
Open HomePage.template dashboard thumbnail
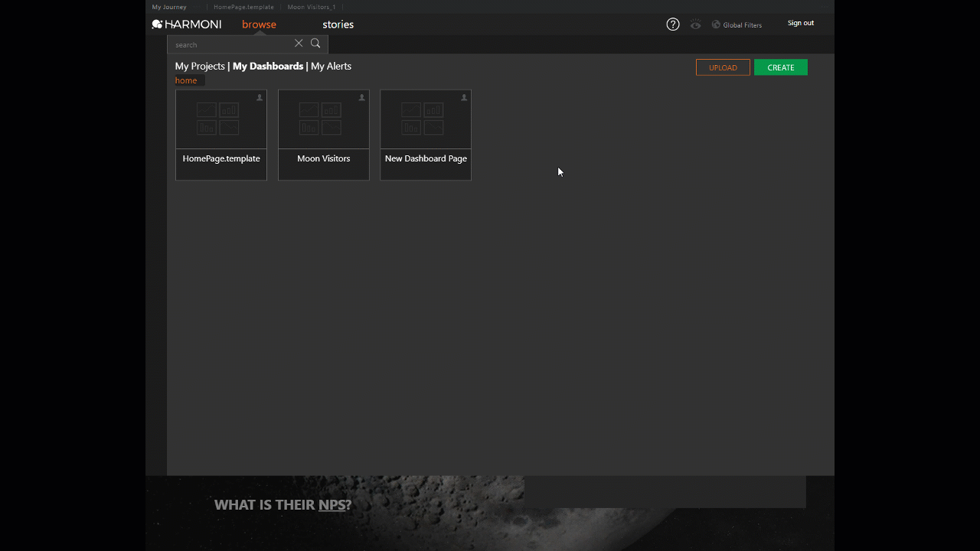click(x=221, y=119)
